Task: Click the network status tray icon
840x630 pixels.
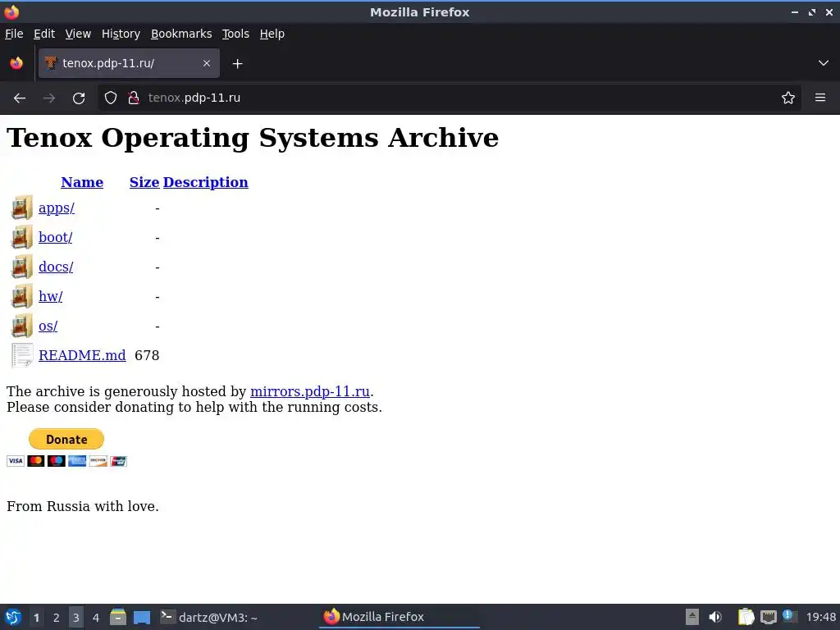Action: click(769, 617)
